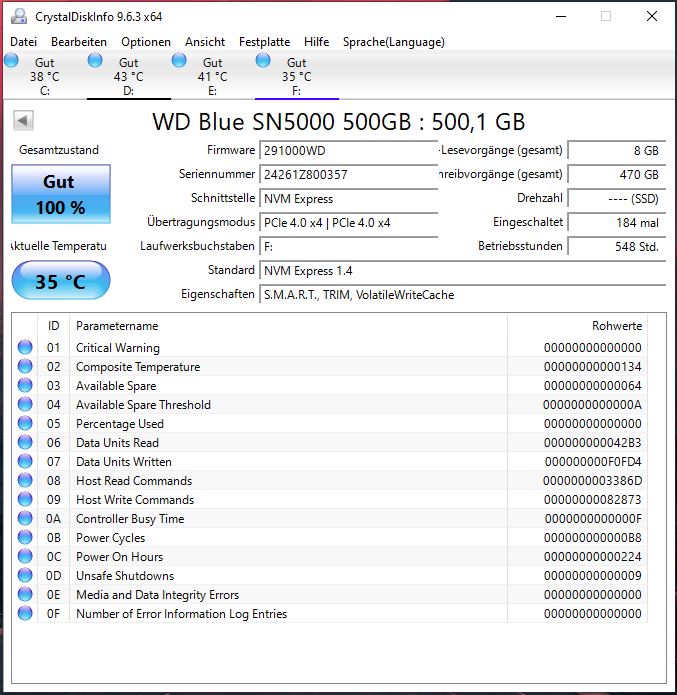Open the Datei menu
Image resolution: width=677 pixels, height=695 pixels.
click(x=23, y=42)
